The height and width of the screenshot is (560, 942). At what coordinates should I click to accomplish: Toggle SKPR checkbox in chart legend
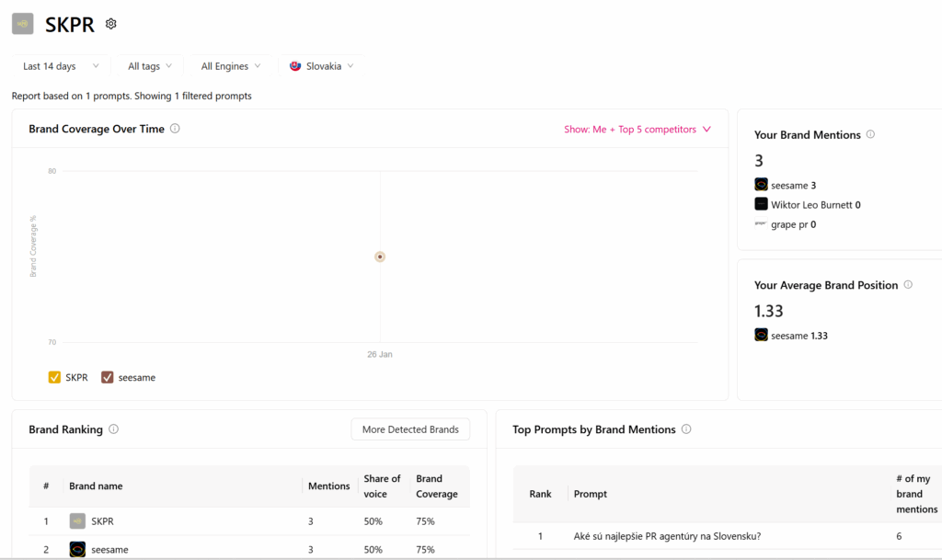pyautogui.click(x=54, y=378)
